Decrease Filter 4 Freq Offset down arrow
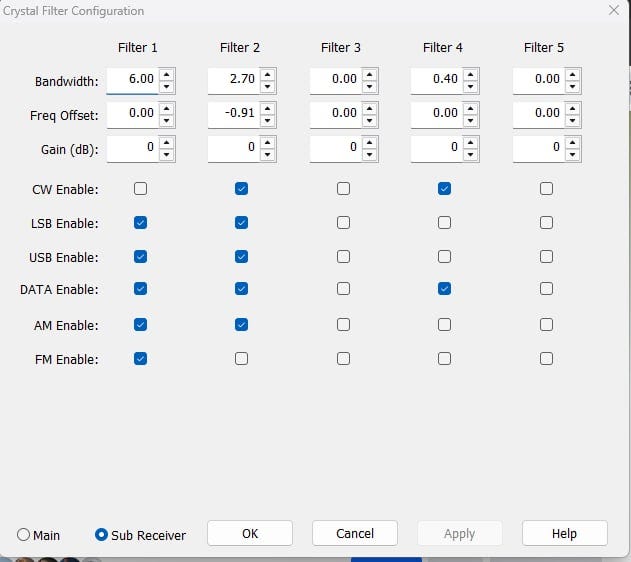 pos(470,121)
